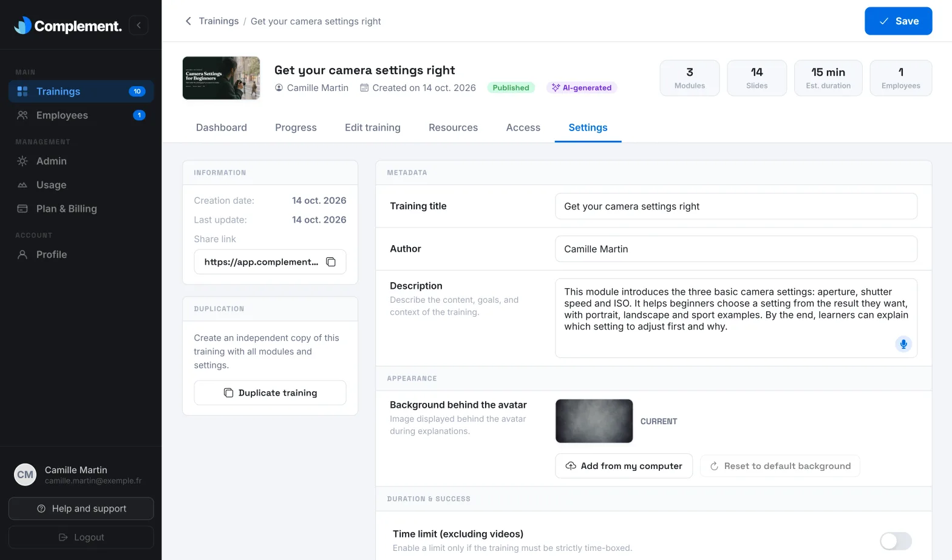The height and width of the screenshot is (560, 952).
Task: Click the 15 min duration card
Action: (828, 78)
